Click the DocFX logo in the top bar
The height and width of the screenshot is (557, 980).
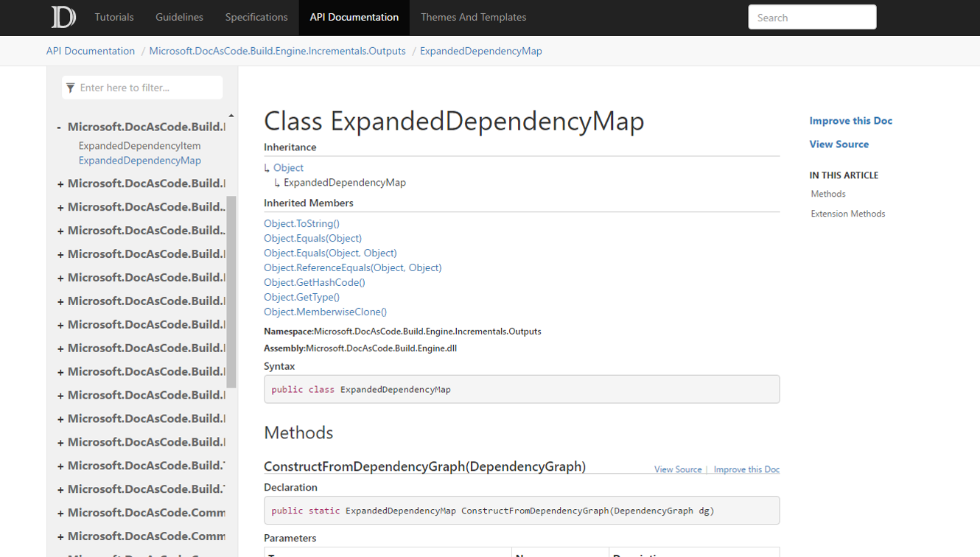click(x=63, y=17)
